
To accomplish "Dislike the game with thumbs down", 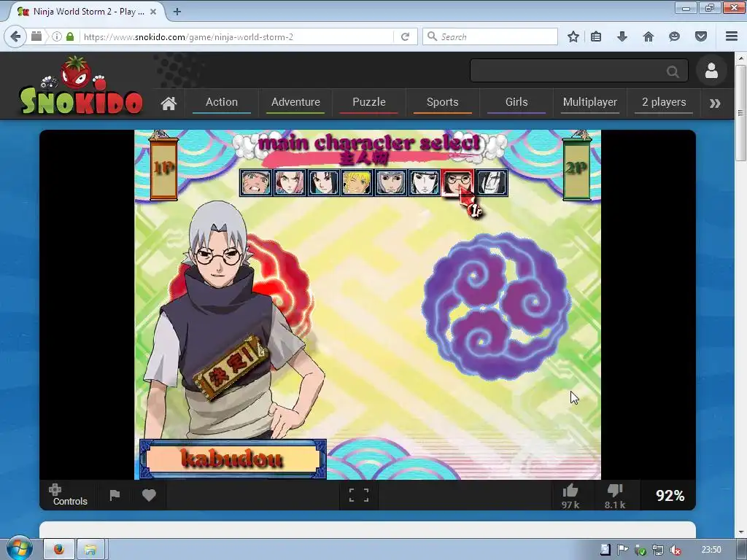I will [x=614, y=497].
